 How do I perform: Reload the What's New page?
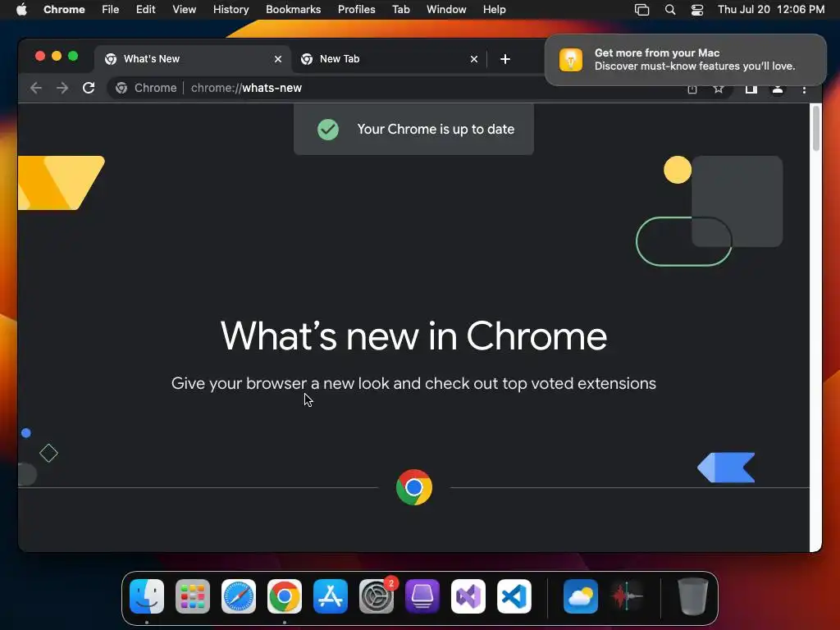point(89,88)
